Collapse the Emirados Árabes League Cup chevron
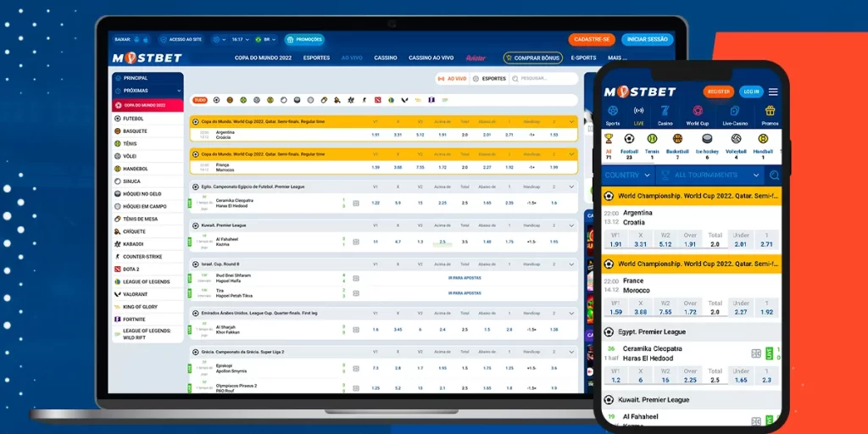Viewport: 868px width, 434px height. (x=571, y=314)
